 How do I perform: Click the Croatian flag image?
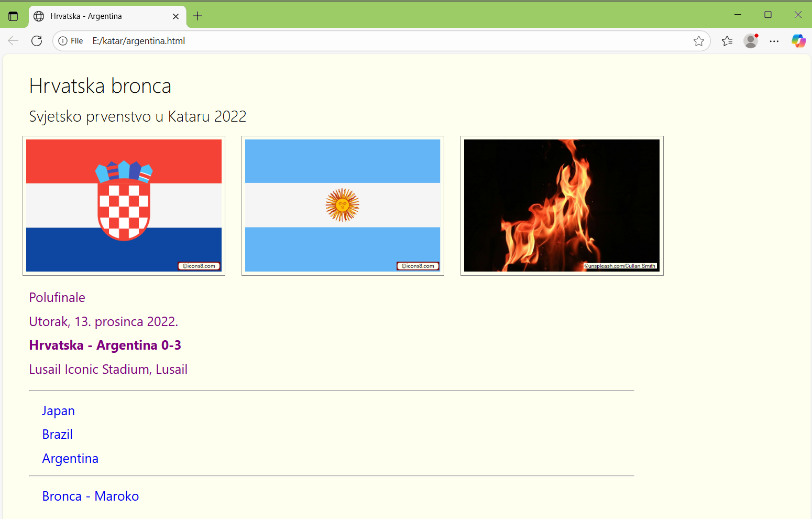124,206
